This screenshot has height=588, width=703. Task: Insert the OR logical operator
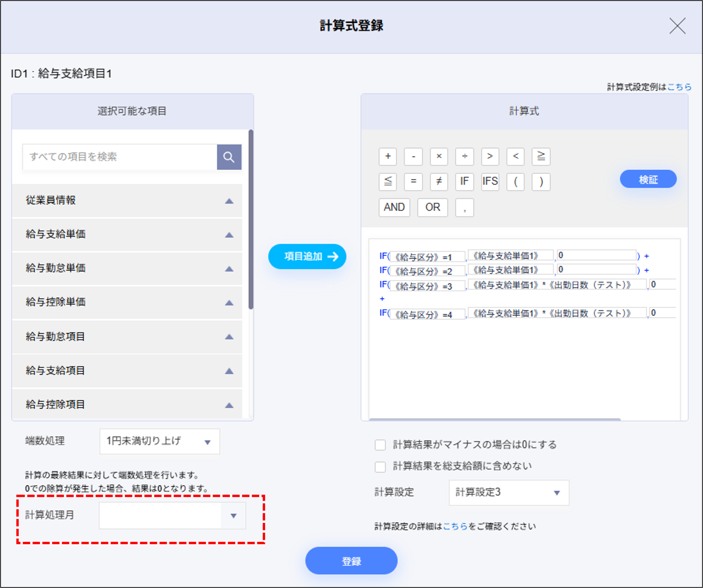pyautogui.click(x=432, y=208)
